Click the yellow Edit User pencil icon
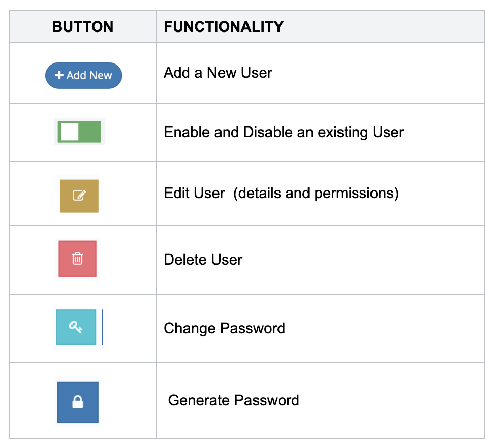This screenshot has width=495, height=448. (x=79, y=196)
